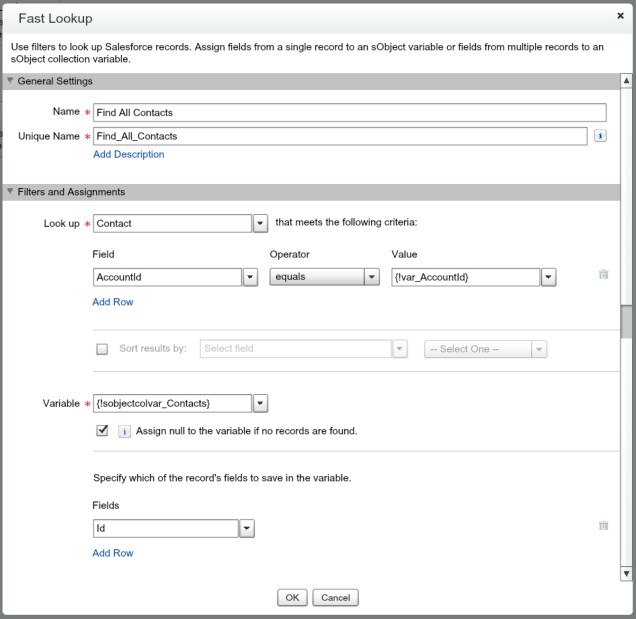Click the Add Description link
The height and width of the screenshot is (619, 636).
coord(128,154)
